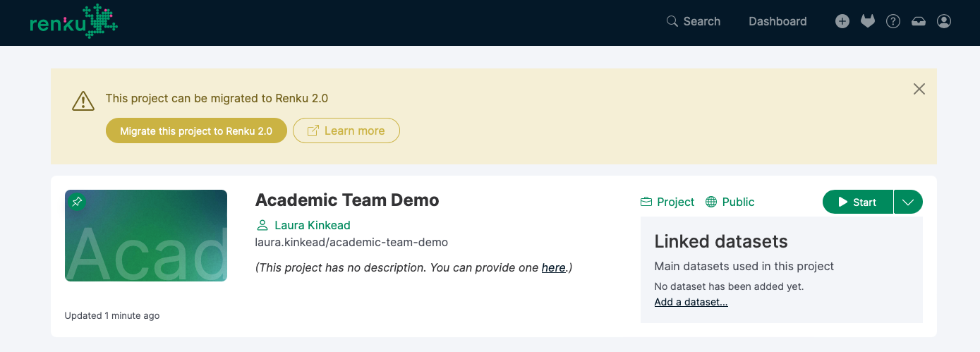Click the pin icon on project image
The image size is (980, 352).
77,202
